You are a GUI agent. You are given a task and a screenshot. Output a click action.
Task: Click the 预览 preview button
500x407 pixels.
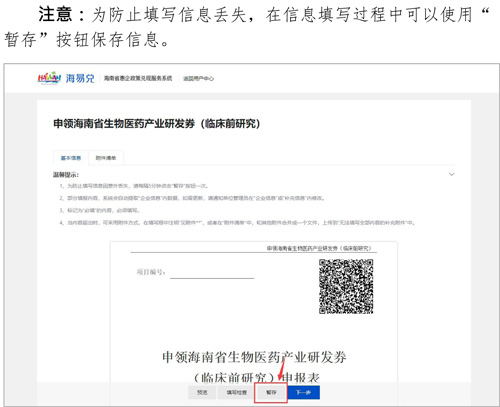[x=202, y=392]
